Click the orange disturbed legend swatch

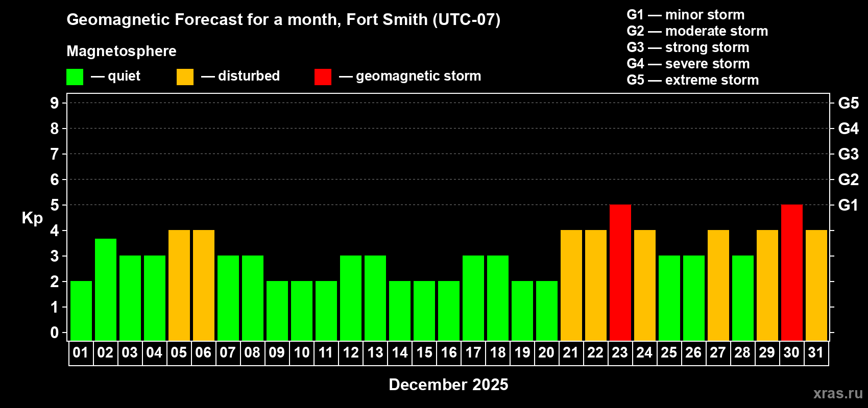[185, 77]
